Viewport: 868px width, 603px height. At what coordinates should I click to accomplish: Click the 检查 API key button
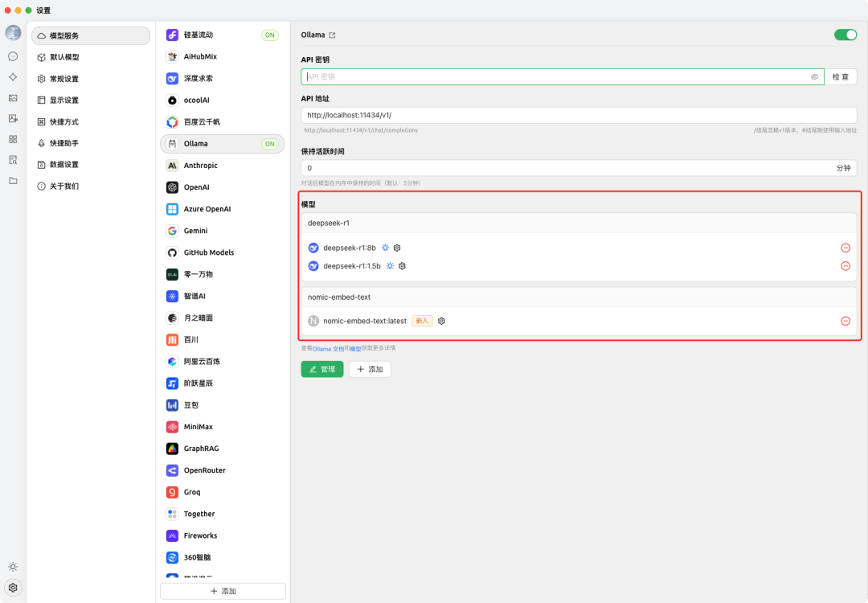(841, 77)
